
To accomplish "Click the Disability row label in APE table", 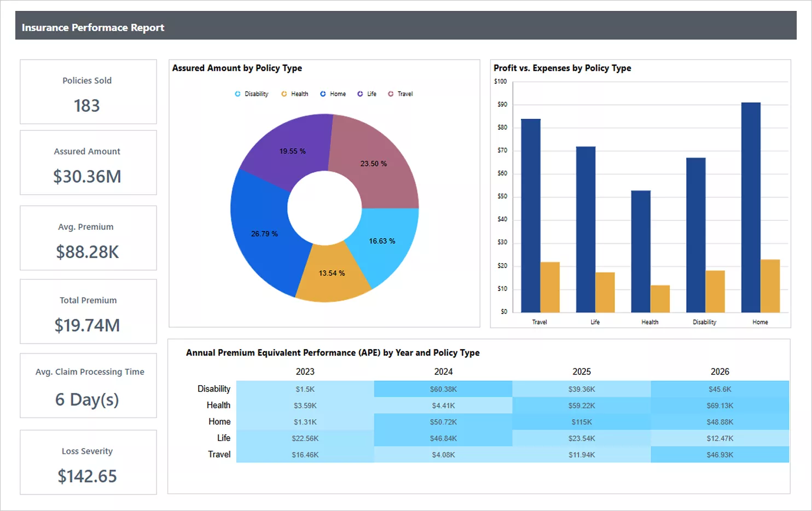I will (214, 389).
